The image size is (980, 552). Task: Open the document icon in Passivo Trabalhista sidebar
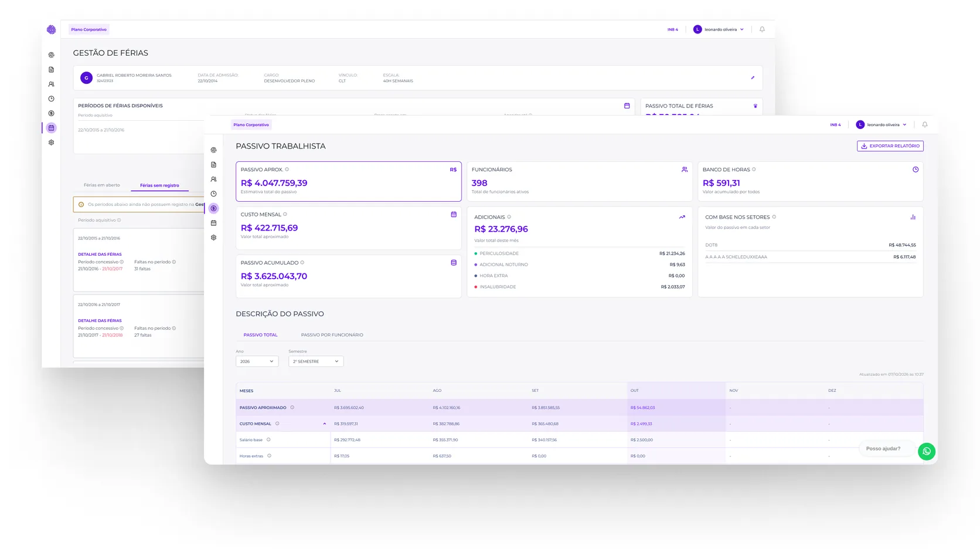213,165
